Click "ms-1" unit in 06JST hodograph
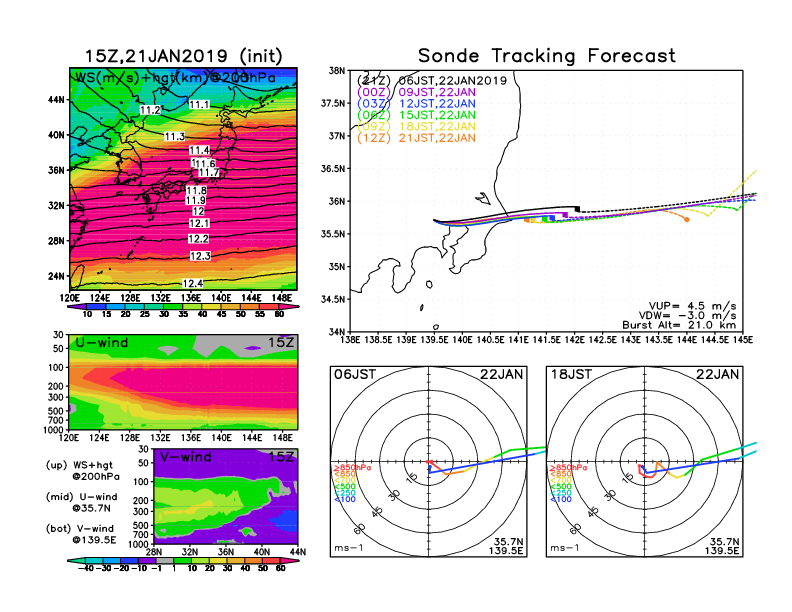792x612 pixels. [349, 548]
